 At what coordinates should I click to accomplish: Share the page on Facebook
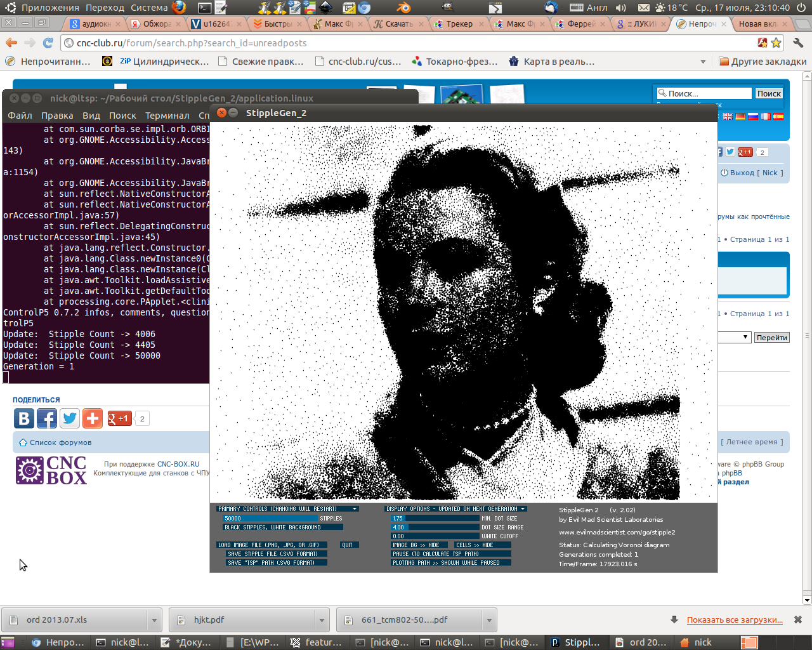click(47, 418)
